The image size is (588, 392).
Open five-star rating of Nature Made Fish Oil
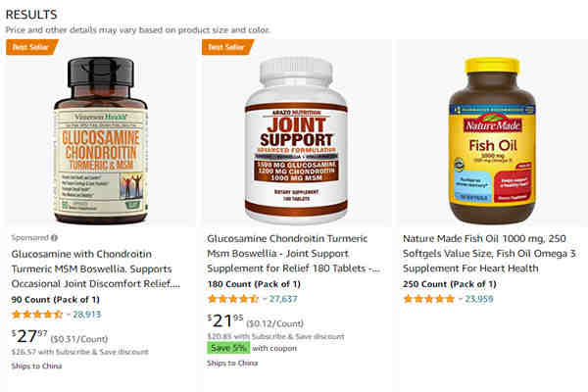click(x=428, y=299)
